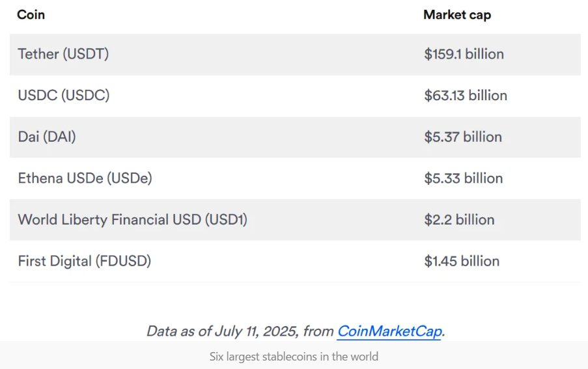Click the 'Six largest stablecoins in the world' caption
Viewport: 588px width, 369px height.
tap(294, 356)
